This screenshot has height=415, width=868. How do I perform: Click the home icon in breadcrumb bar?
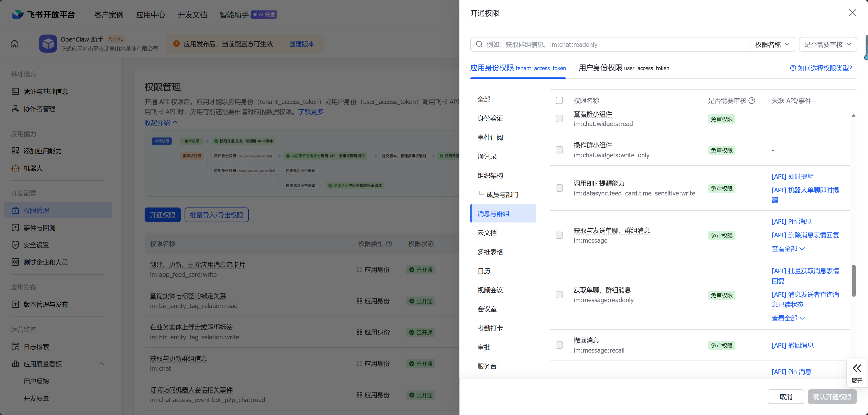[15, 44]
